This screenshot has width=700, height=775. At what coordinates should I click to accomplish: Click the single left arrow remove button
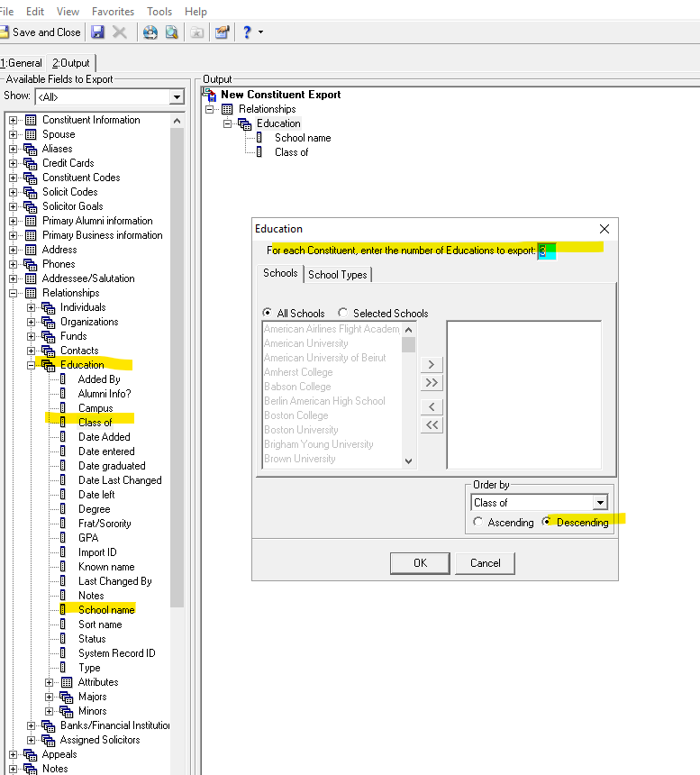point(432,406)
